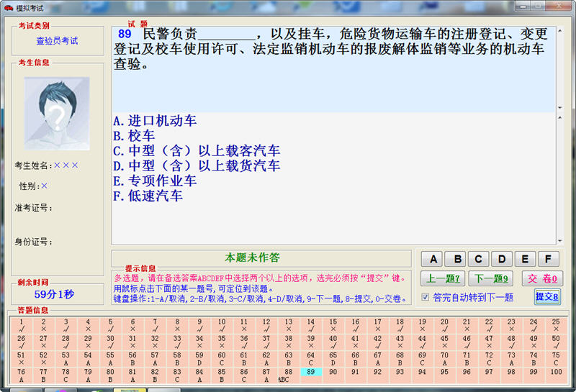
Task: Click the 身份证号 label
Action: pos(33,242)
